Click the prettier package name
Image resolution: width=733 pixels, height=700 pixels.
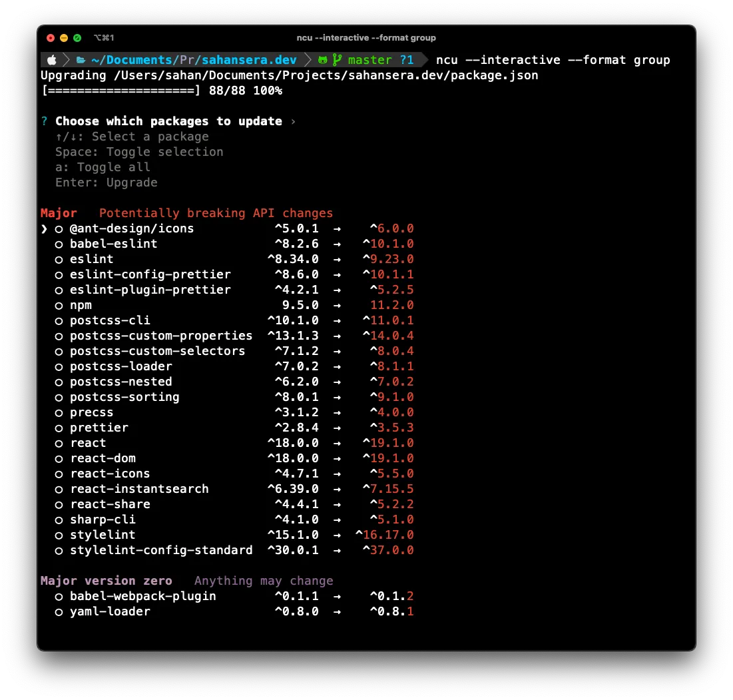99,428
